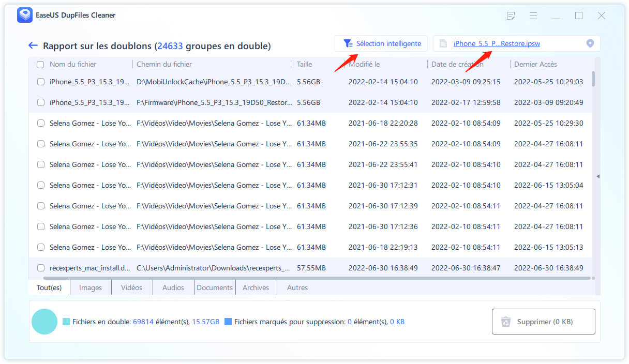Click 5.56GB size in the D:\MobiUnlockCache row
This screenshot has height=364, width=629.
point(308,82)
